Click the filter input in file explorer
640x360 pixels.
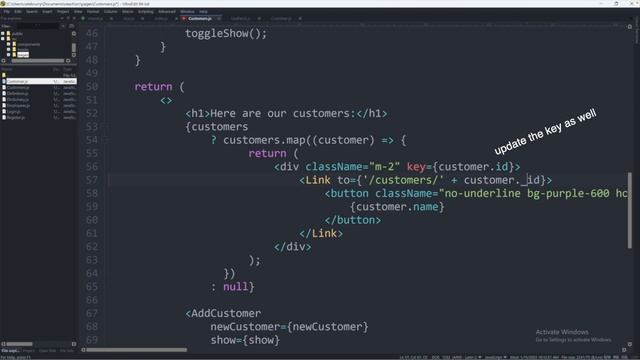(x=38, y=26)
